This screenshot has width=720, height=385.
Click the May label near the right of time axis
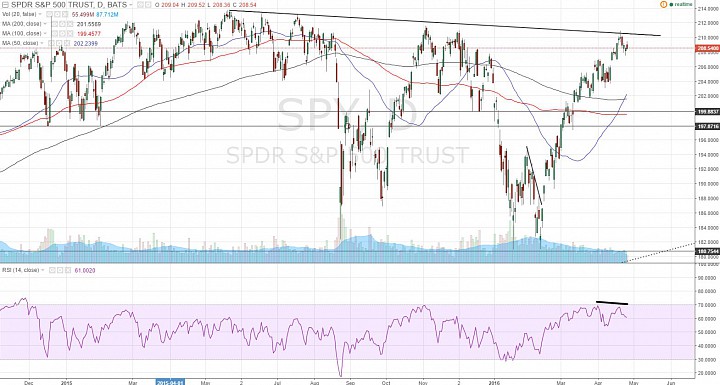click(x=634, y=382)
